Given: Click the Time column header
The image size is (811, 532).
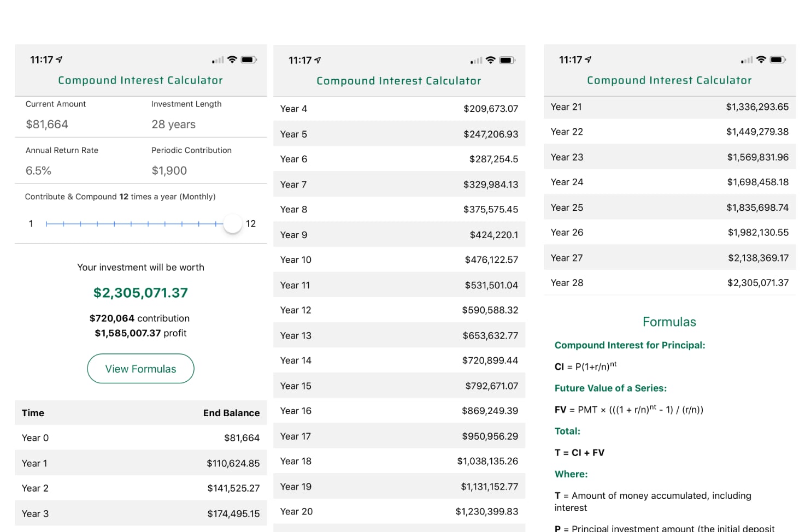Looking at the screenshot, I should (33, 413).
